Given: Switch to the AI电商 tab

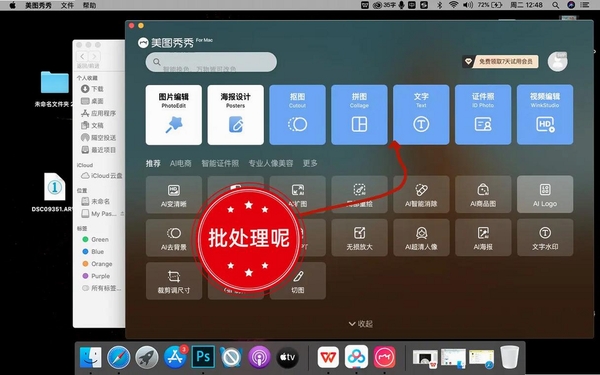Looking at the screenshot, I should pos(181,163).
